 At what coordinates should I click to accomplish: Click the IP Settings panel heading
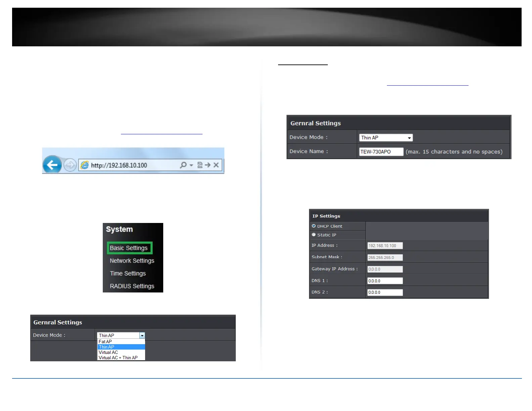click(326, 216)
